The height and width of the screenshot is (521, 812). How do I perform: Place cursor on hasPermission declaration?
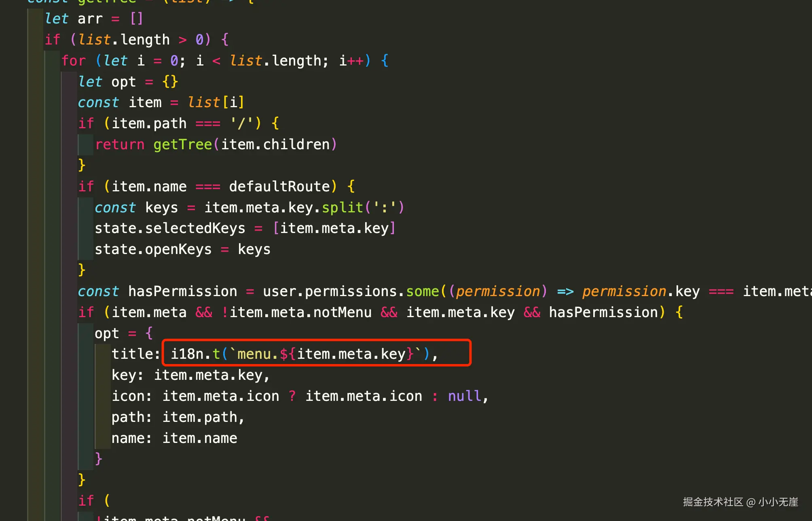[x=182, y=291]
